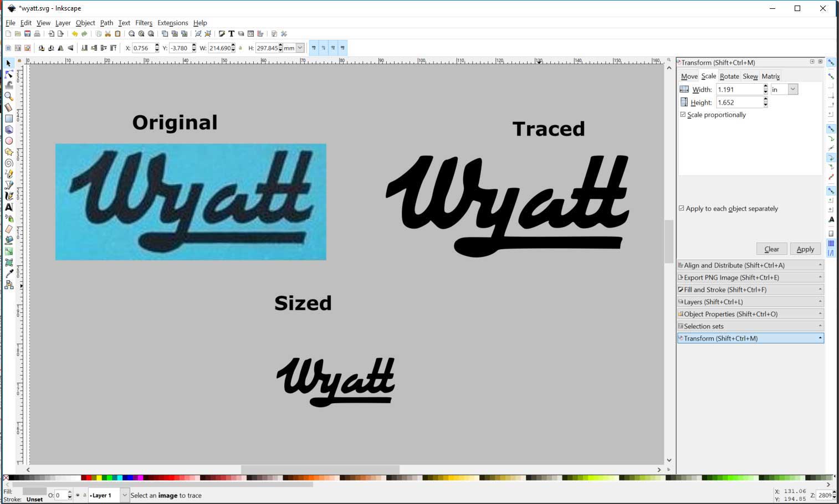839x504 pixels.
Task: Expand Align and Distribute panel
Action: point(750,265)
